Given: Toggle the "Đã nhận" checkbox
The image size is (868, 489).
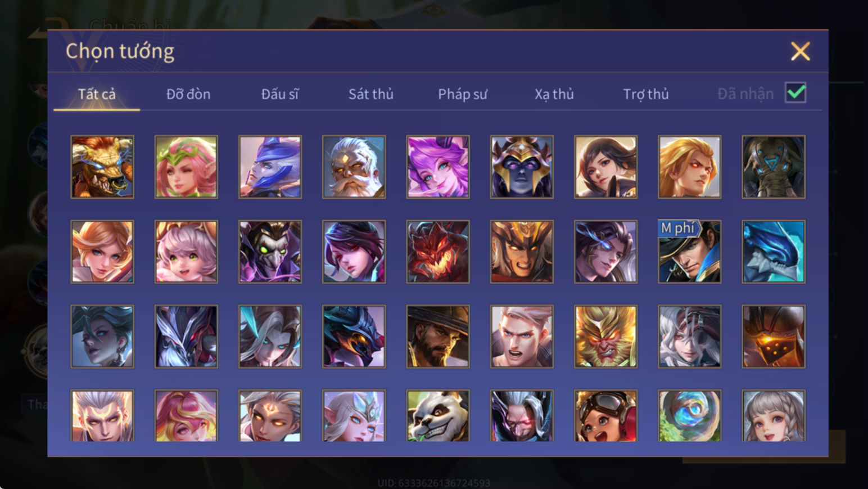Looking at the screenshot, I should (x=795, y=93).
